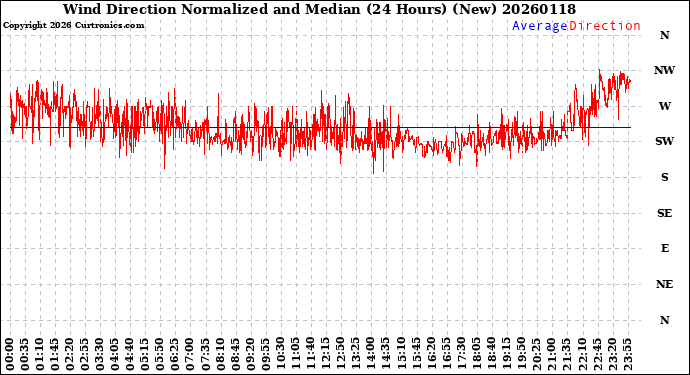This screenshot has height=375, width=690.
Task: Click the 23:20 time label
Action: pos(612,355)
